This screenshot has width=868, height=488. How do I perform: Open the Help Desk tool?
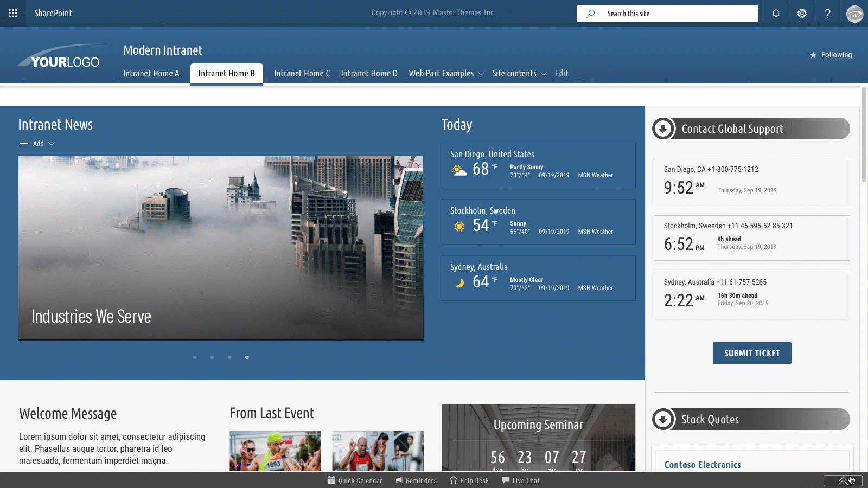point(469,480)
